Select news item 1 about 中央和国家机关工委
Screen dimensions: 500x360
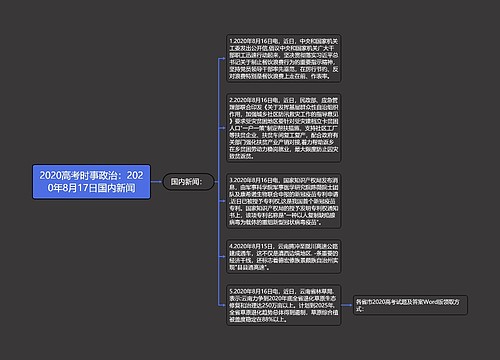[284, 58]
